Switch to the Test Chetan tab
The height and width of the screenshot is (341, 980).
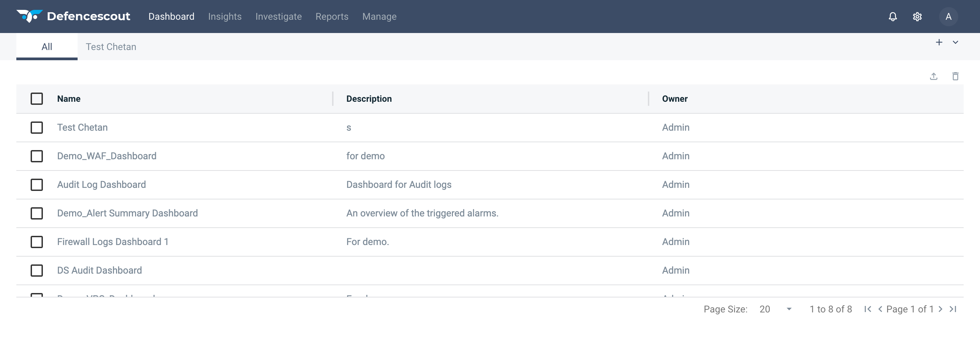point(111,47)
